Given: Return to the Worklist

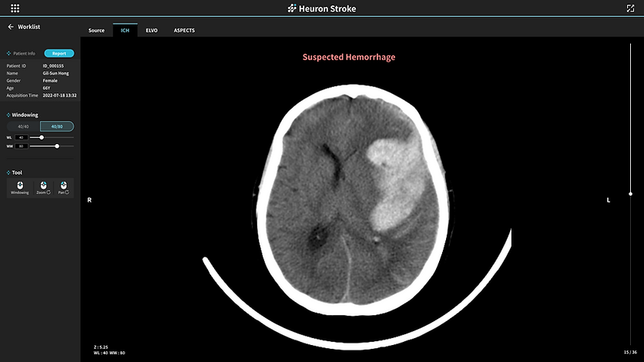Looking at the screenshot, I should click(x=29, y=27).
